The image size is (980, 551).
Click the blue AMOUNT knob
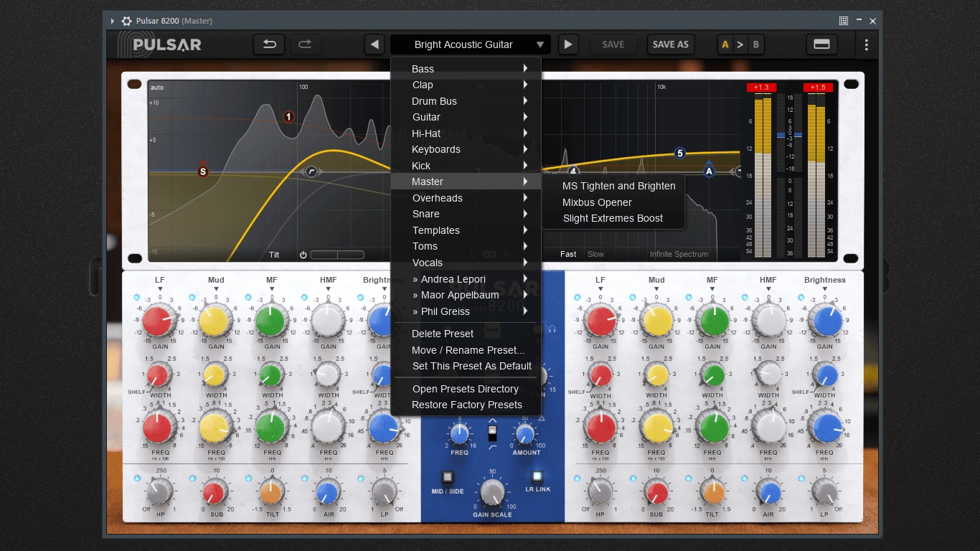[526, 433]
